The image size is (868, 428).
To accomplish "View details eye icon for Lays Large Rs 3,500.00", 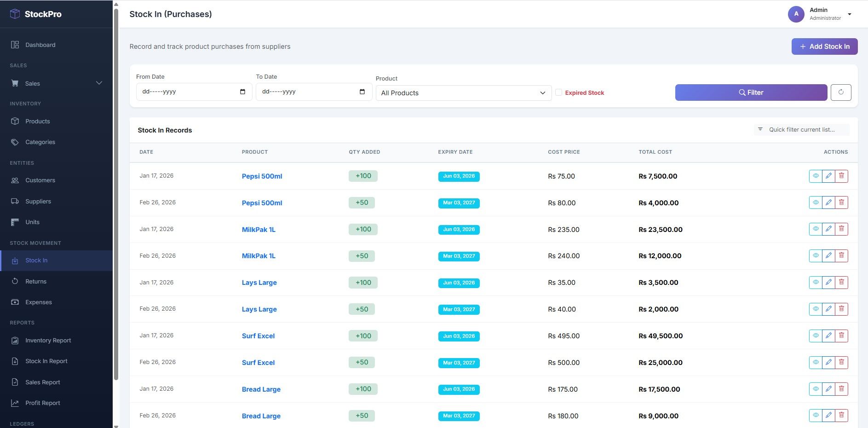I will pyautogui.click(x=816, y=283).
